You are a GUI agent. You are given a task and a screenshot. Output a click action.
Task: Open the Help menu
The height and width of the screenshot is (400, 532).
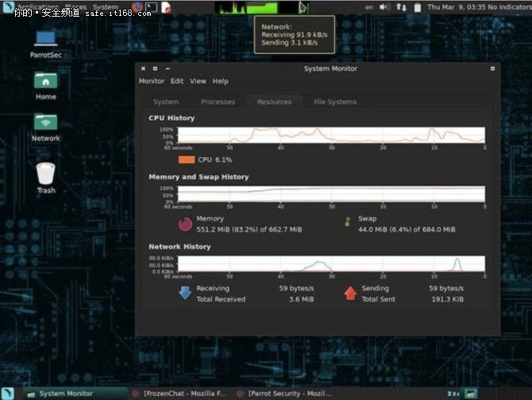(220, 81)
